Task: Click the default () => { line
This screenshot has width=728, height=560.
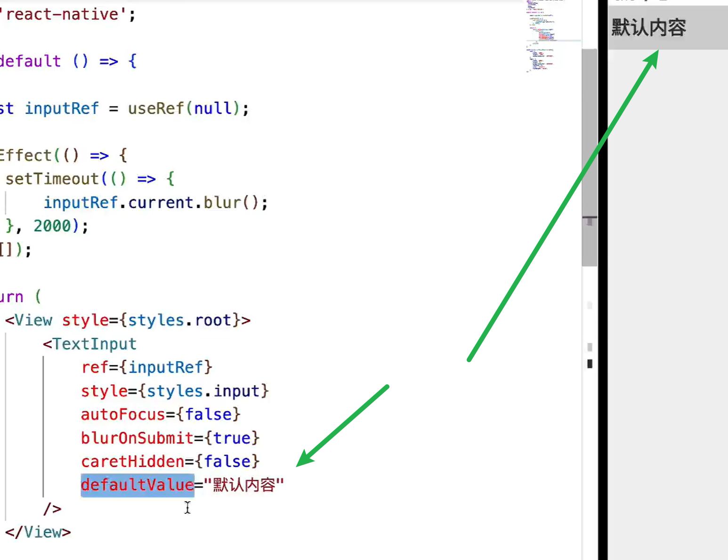Action: click(x=68, y=61)
